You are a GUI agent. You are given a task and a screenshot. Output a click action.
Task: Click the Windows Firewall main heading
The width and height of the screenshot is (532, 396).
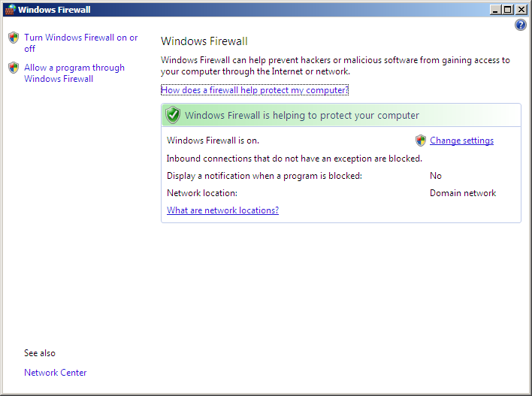(x=204, y=41)
